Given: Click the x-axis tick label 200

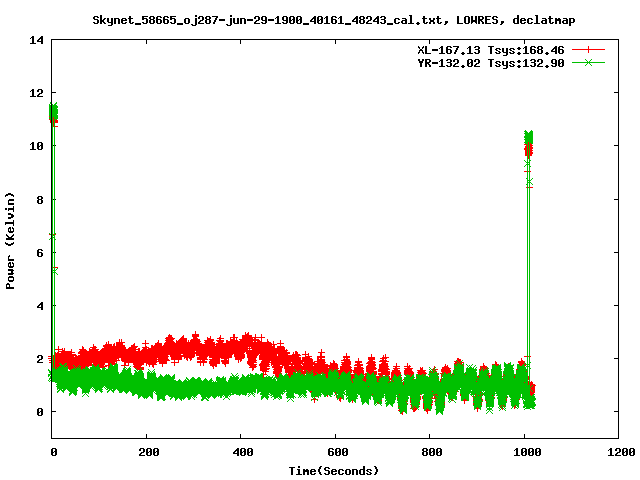Looking at the screenshot, I should pos(149,452).
